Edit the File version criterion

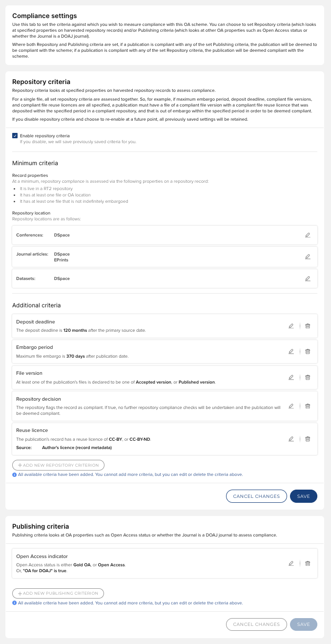[x=291, y=377]
